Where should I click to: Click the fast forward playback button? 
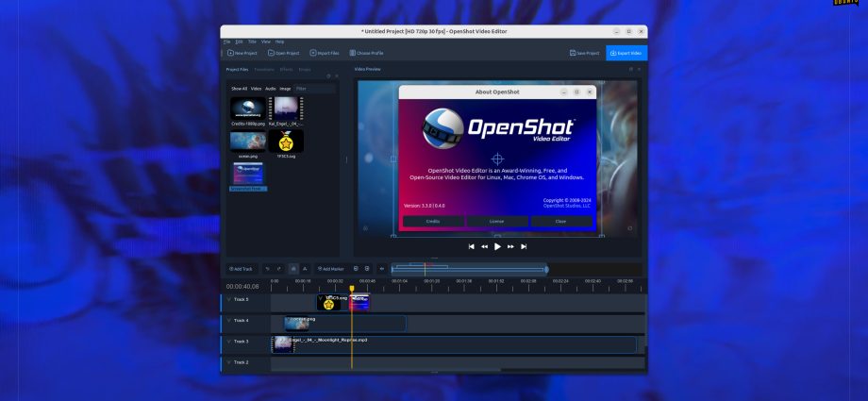510,246
